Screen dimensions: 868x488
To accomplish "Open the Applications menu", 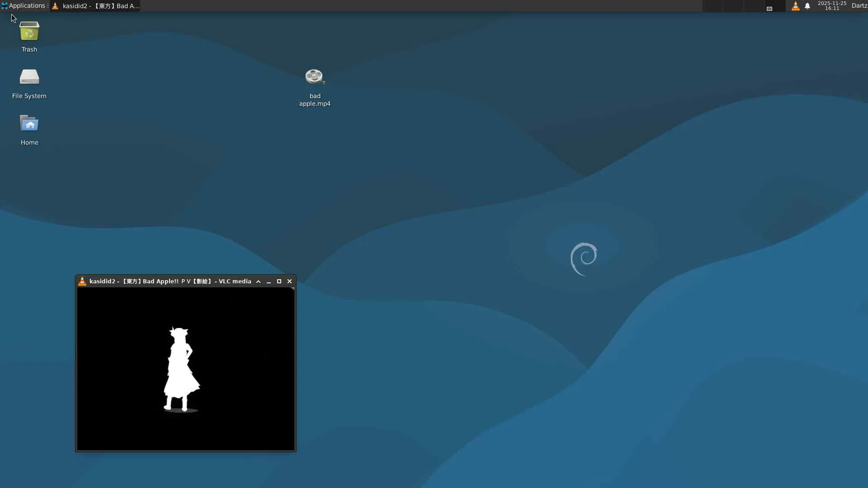I will tap(24, 6).
